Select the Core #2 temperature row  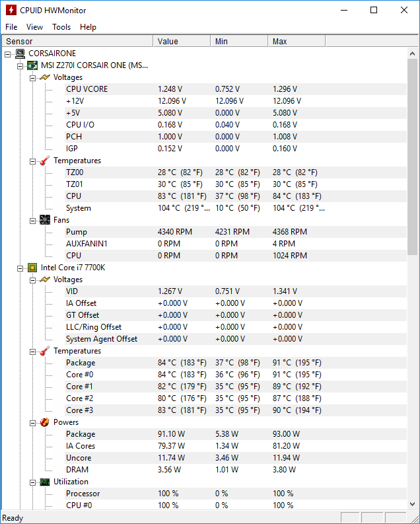[x=236, y=398]
